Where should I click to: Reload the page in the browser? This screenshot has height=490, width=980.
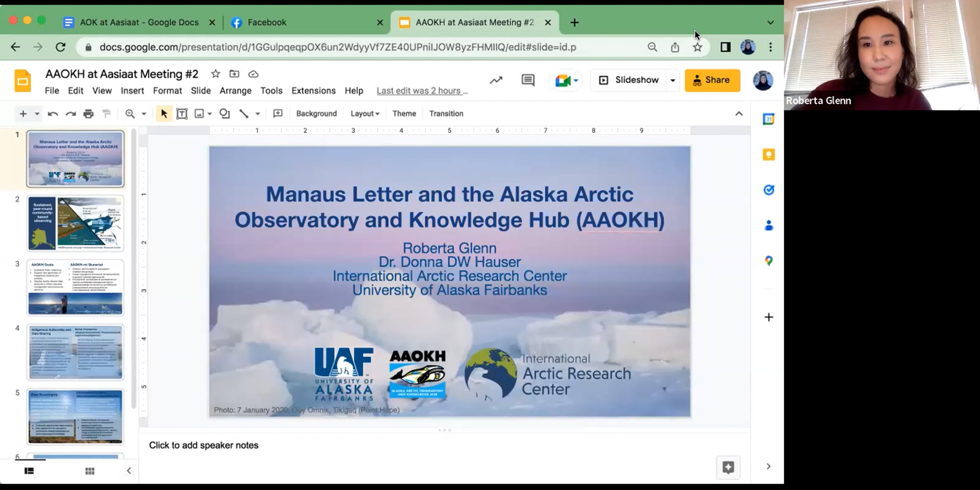pos(61,47)
